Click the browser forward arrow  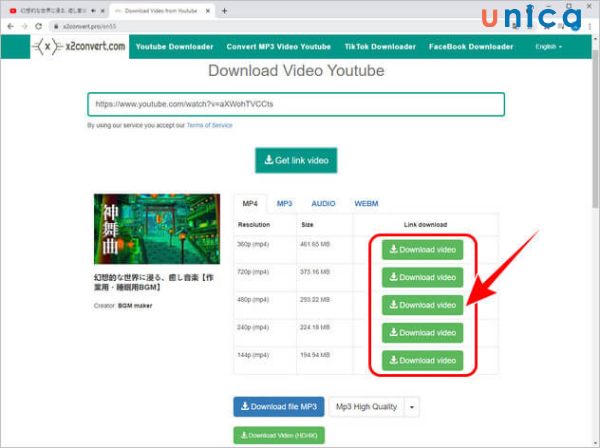tap(24, 26)
